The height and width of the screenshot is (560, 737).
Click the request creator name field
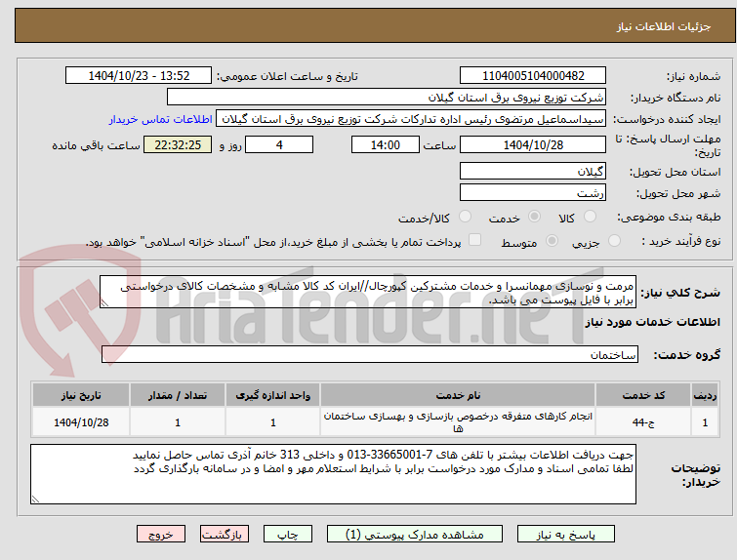pyautogui.click(x=411, y=119)
